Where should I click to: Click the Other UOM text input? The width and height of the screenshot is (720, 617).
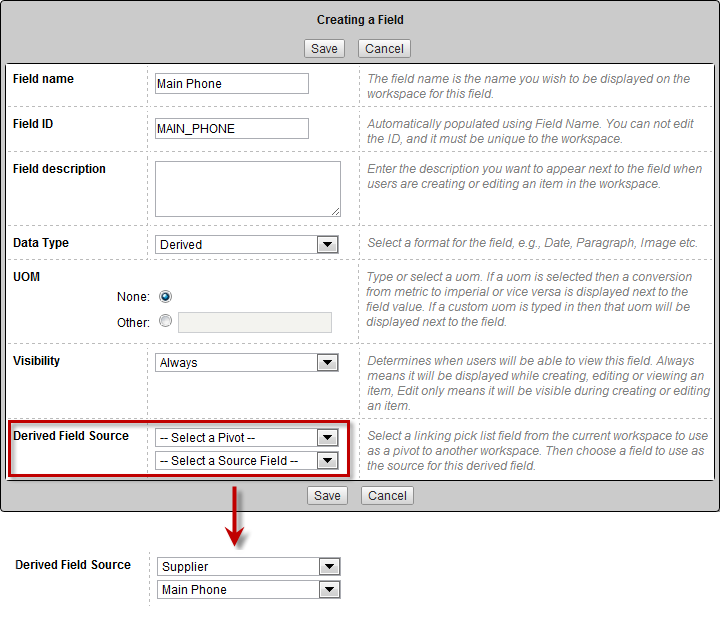[255, 322]
